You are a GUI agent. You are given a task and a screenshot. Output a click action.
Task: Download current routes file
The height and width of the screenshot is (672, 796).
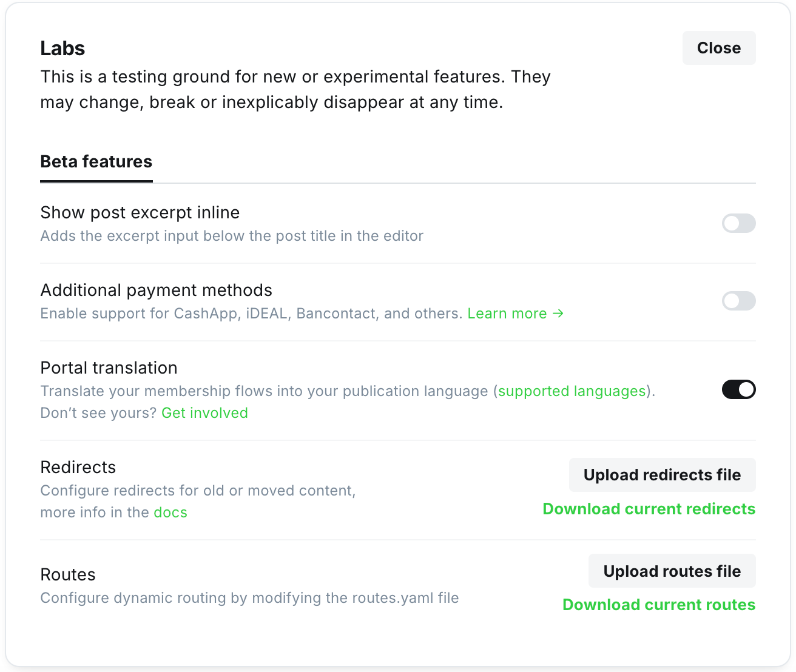[x=659, y=605]
